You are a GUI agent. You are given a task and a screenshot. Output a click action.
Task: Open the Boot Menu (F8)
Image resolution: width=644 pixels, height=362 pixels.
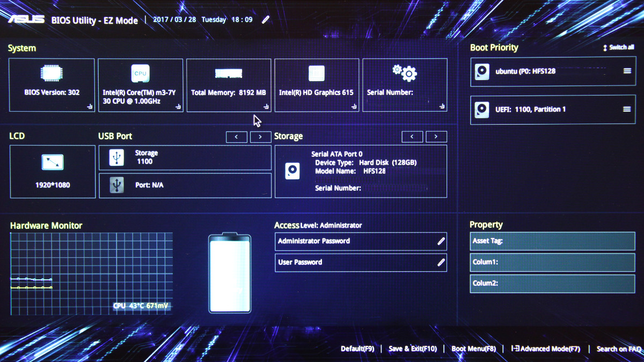pyautogui.click(x=473, y=349)
